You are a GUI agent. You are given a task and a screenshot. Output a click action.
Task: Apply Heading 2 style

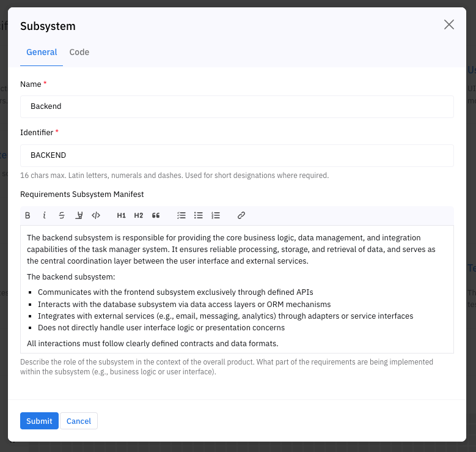(139, 215)
